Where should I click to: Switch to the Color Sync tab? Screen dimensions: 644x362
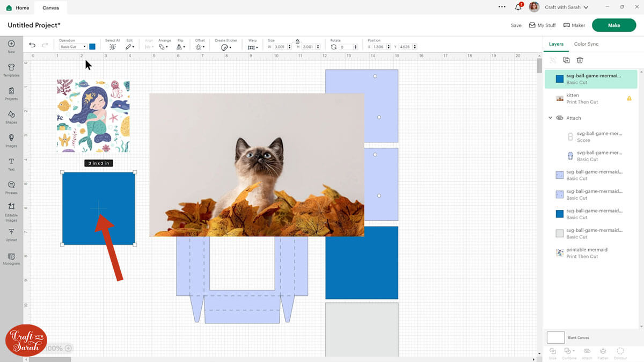coord(586,44)
